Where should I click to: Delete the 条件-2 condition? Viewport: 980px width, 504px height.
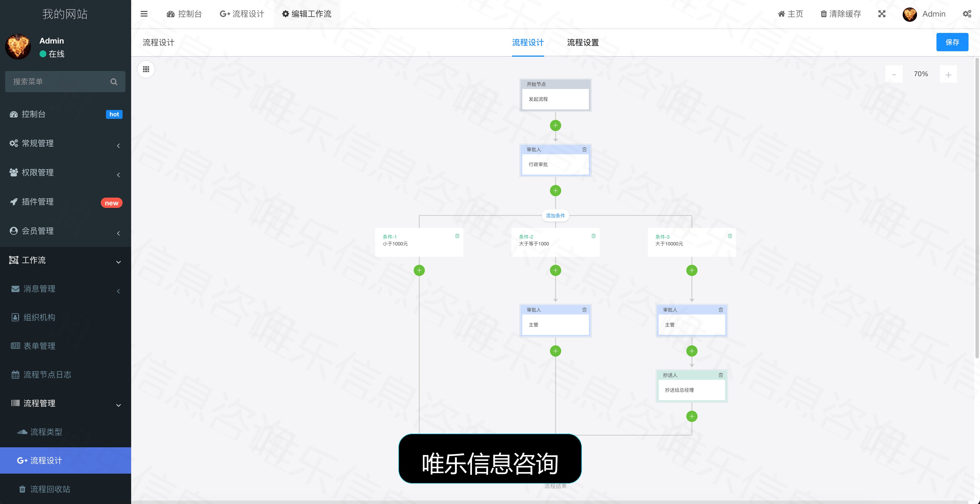[x=593, y=236]
